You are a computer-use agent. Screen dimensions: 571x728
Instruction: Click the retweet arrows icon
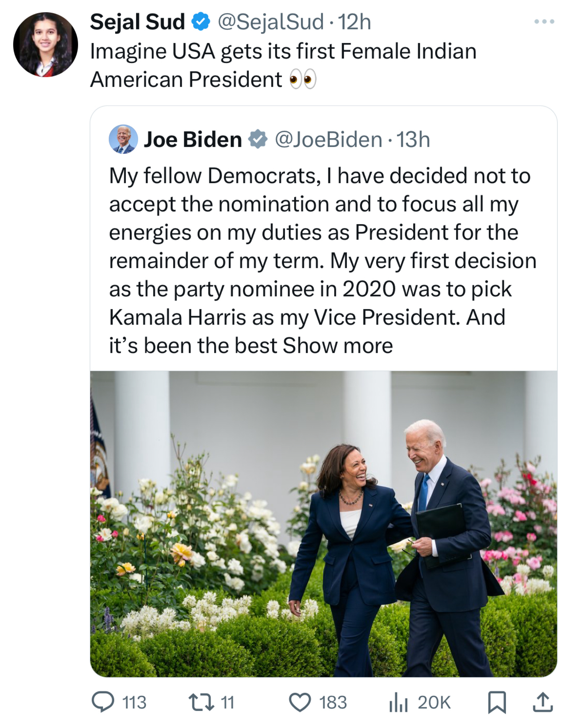point(201,702)
